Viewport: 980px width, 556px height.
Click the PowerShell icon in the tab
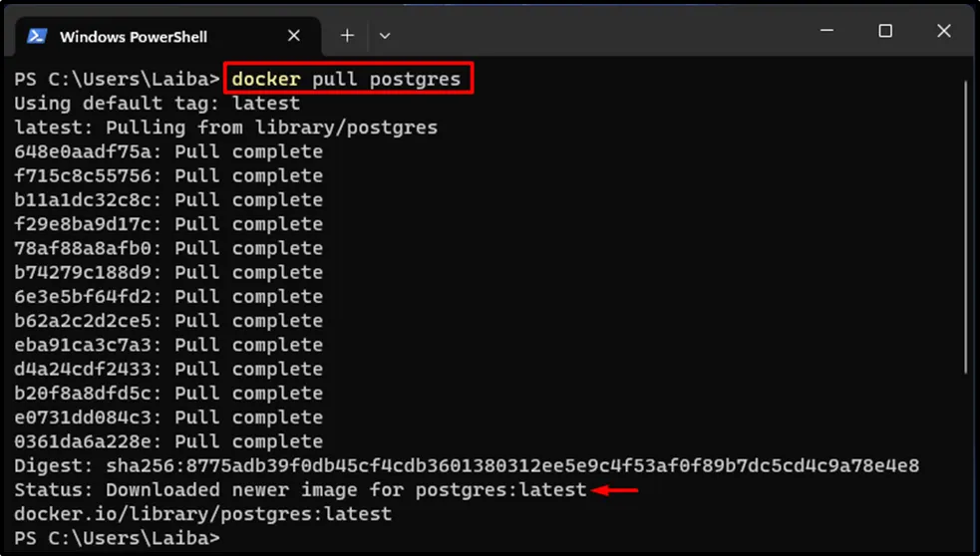tap(37, 36)
